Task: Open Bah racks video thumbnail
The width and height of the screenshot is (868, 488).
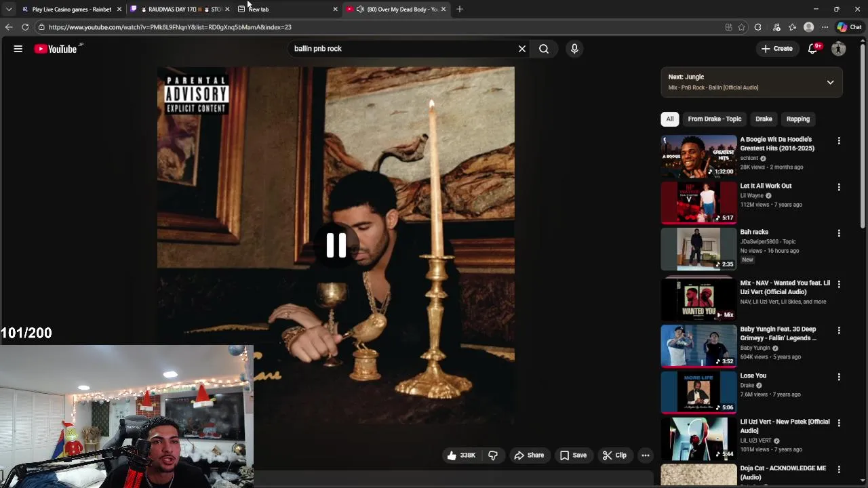Action: 698,248
